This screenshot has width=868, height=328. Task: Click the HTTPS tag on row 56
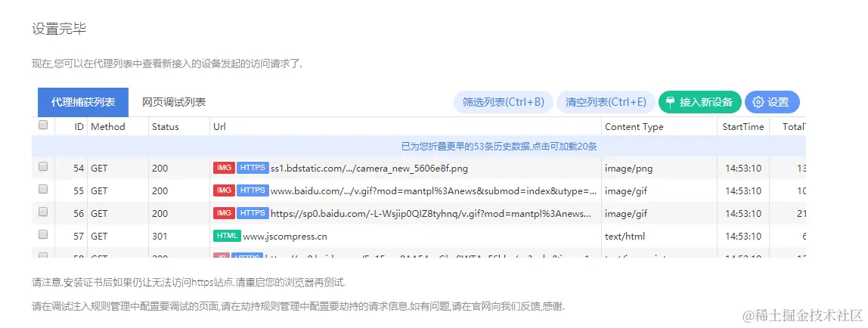[x=253, y=213]
